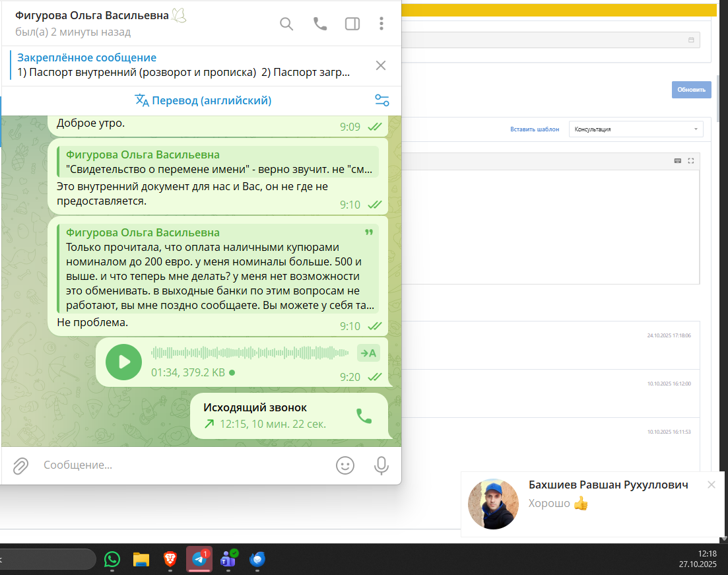The width and height of the screenshot is (728, 575).
Task: Open the chat header Фигурова Ольга Васильевна
Action: point(101,23)
